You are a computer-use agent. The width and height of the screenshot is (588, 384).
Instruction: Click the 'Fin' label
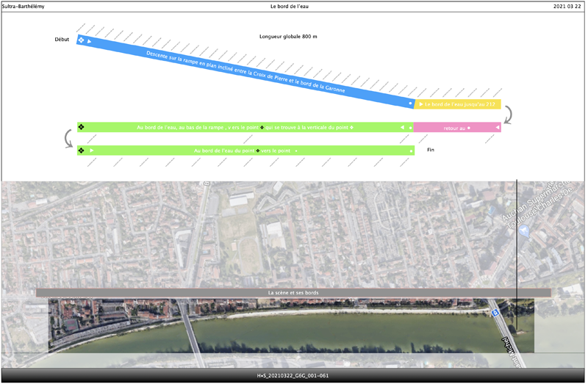[x=431, y=150]
